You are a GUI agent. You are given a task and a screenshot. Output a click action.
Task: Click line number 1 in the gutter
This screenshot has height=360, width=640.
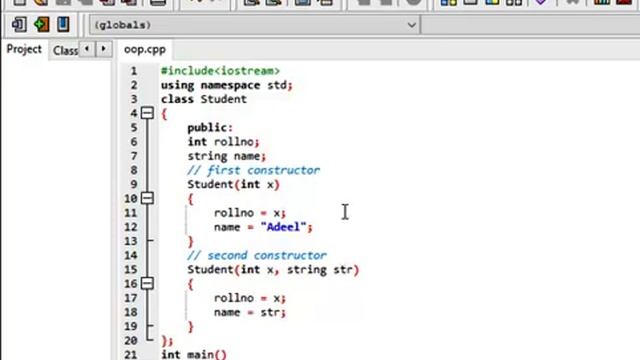coord(133,71)
